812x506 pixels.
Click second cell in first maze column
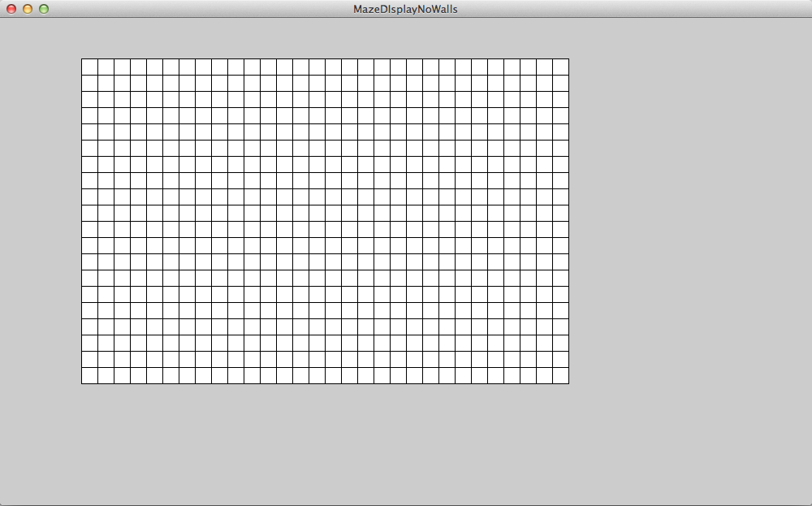(89, 83)
